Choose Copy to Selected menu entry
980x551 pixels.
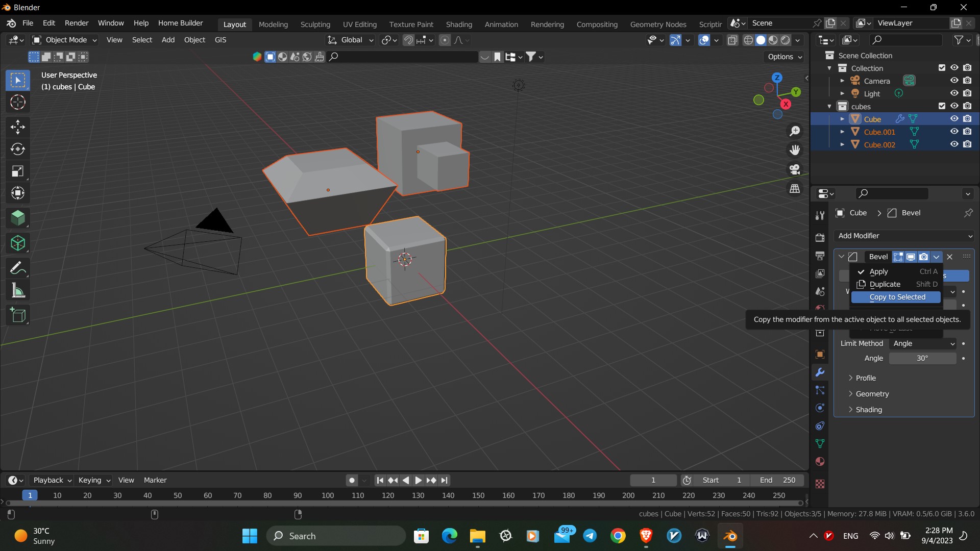pos(896,297)
